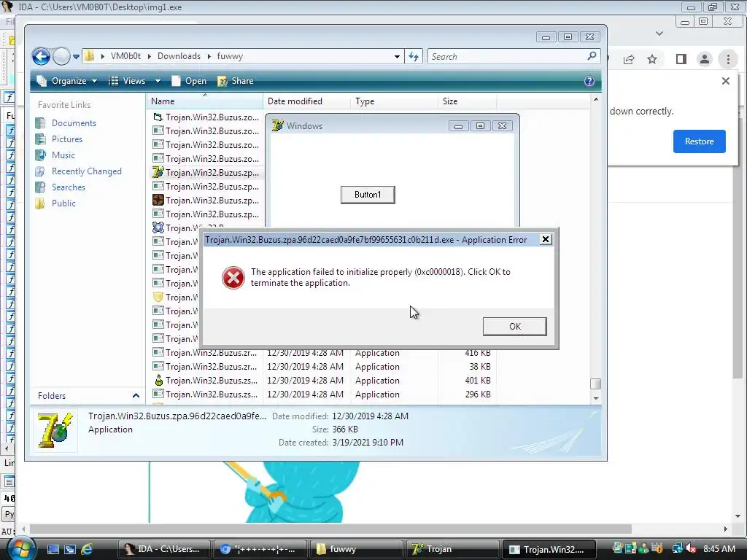Click Button1 in the Windows form
The image size is (747, 560).
(368, 195)
